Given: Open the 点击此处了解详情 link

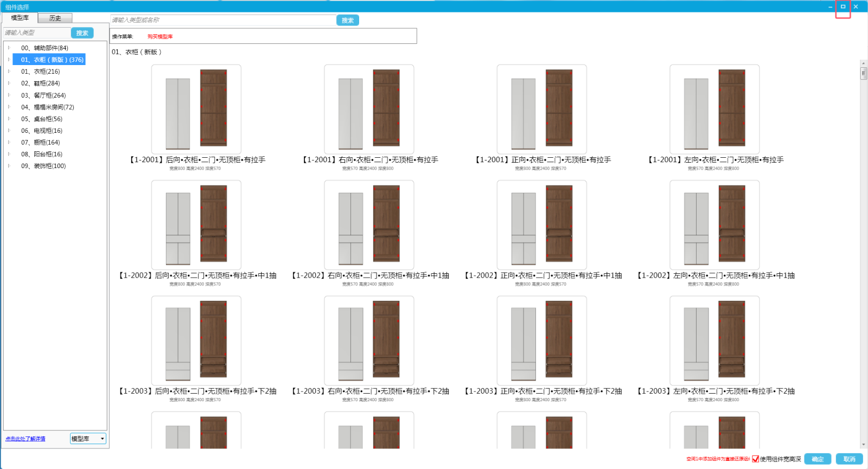Looking at the screenshot, I should (x=25, y=439).
